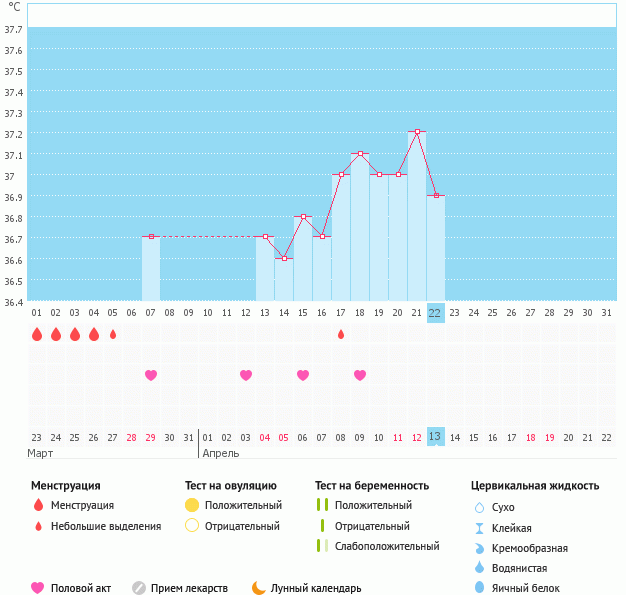Viewport: 626px width, 595px height.
Task: Click the orange moon icon for Лунный календарь
Action: 259,588
